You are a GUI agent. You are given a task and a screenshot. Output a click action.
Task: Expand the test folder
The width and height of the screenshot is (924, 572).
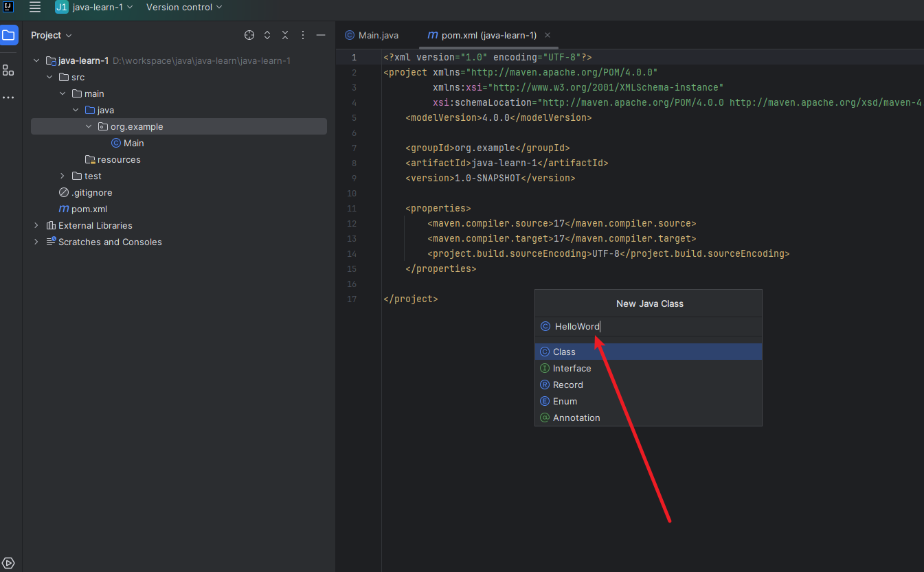point(63,176)
